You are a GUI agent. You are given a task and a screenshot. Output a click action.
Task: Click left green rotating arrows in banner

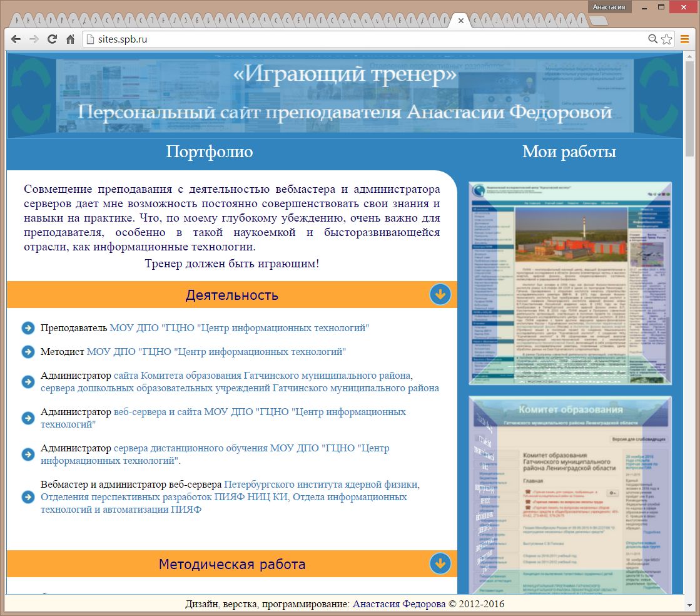31,95
